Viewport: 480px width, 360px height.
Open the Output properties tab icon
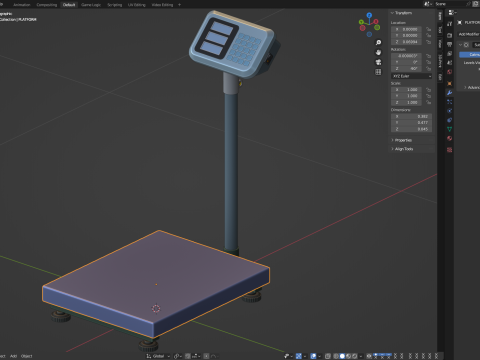pos(450,44)
